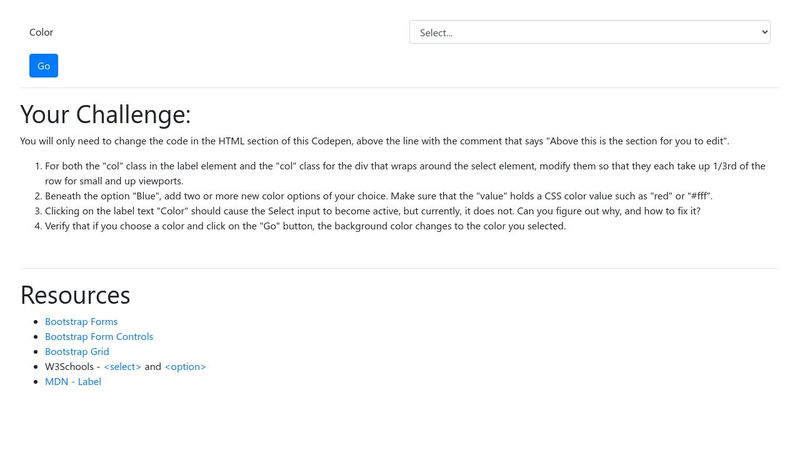Click the "W3Schools -" plain text

[72, 367]
